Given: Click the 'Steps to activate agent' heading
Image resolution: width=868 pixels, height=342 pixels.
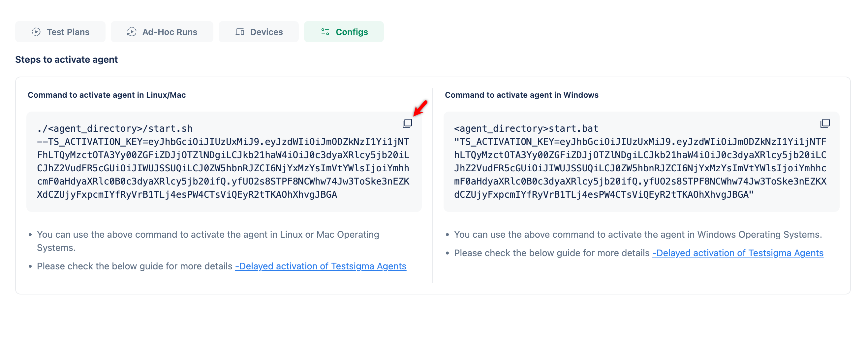Looking at the screenshot, I should 66,59.
